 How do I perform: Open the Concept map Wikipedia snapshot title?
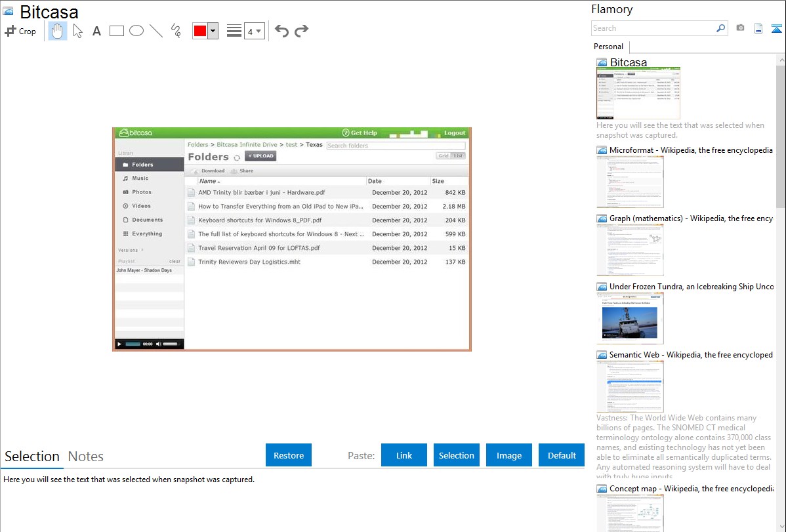691,488
